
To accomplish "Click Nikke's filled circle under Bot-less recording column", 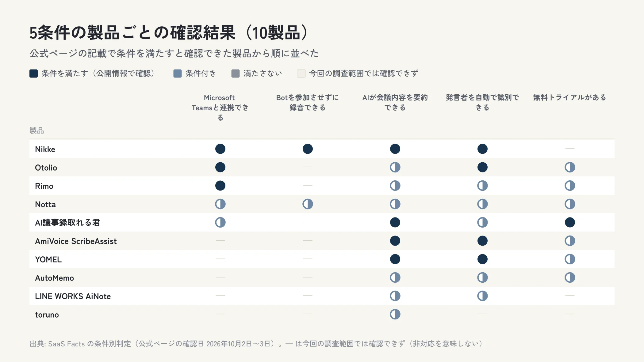I will (308, 149).
